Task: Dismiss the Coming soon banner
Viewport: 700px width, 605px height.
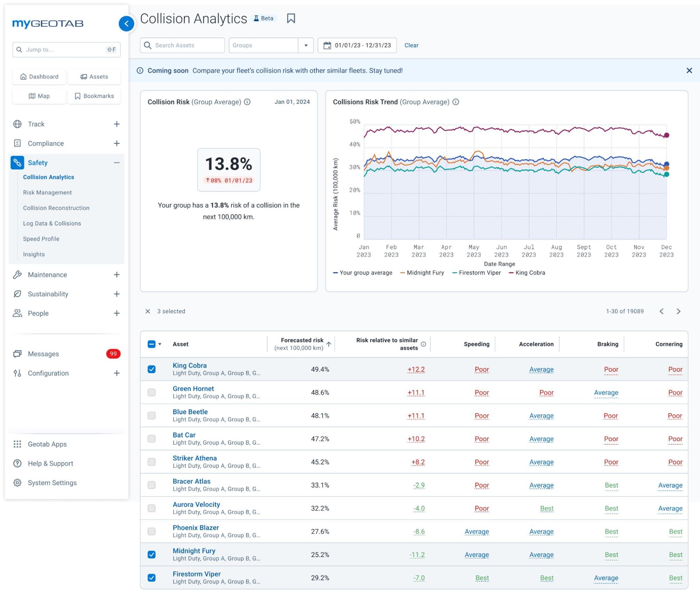Action: tap(689, 70)
